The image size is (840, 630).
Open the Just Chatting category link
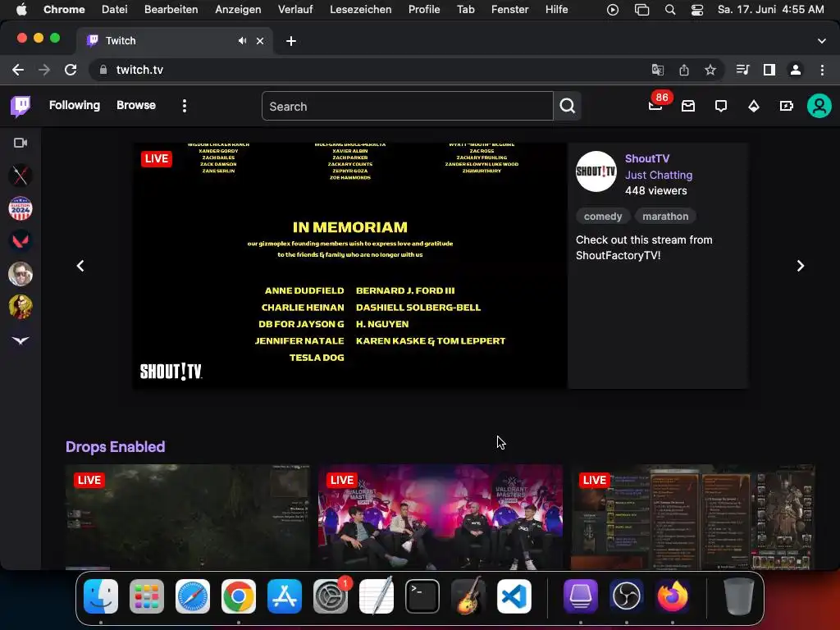(x=659, y=175)
